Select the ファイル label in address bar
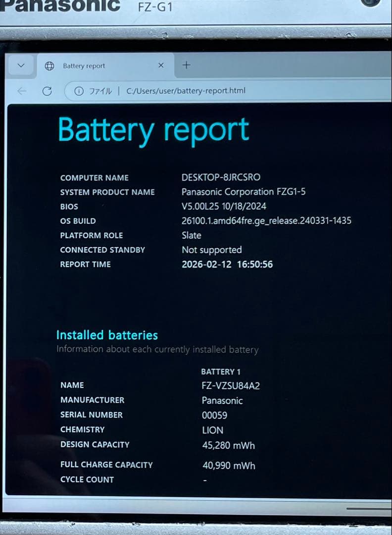 tap(100, 91)
